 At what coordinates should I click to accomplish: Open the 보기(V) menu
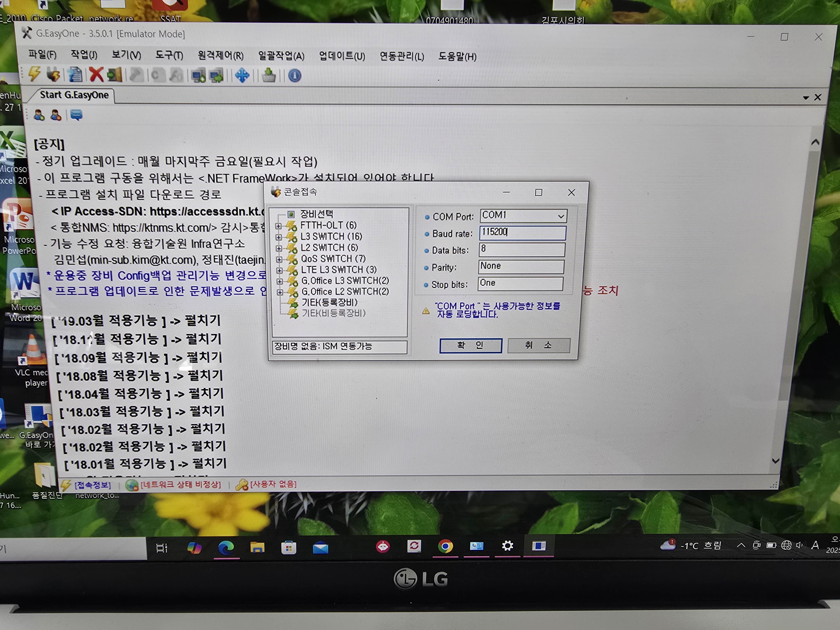pyautogui.click(x=126, y=55)
